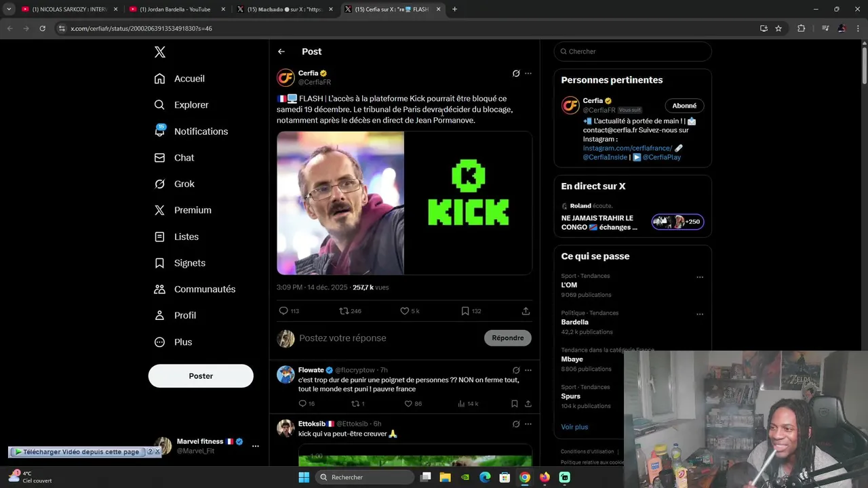Open the @CerfiaInside link
868x488 pixels.
pyautogui.click(x=605, y=157)
